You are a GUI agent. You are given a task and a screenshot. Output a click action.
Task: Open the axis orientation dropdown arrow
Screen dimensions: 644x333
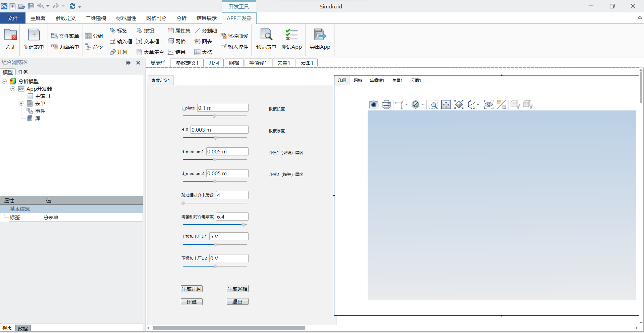click(478, 104)
